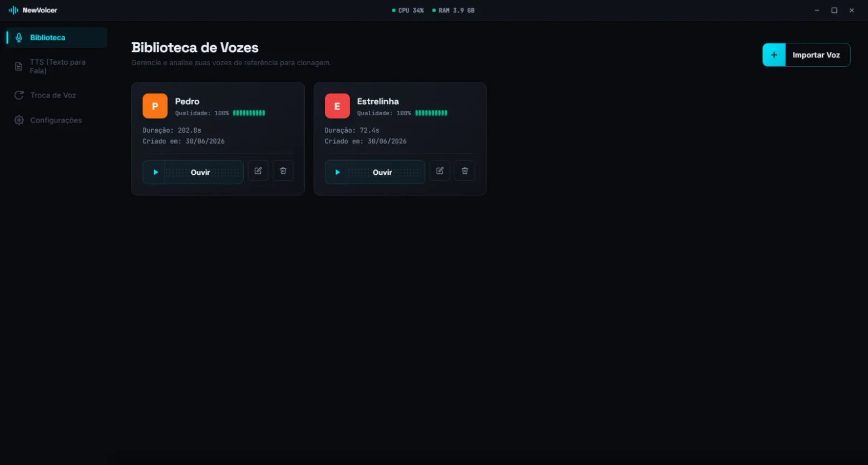Viewport: 868px width, 465px height.
Task: Click the Importar Voz button
Action: point(806,55)
